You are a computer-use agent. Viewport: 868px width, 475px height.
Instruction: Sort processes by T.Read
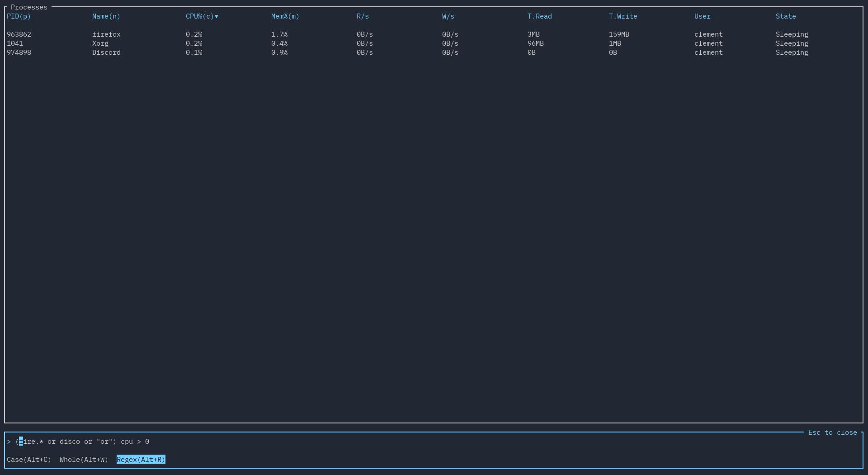pos(539,16)
